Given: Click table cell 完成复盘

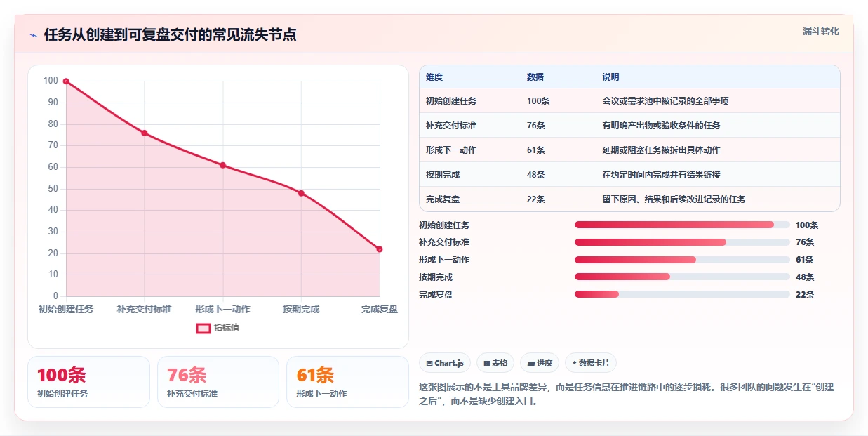Looking at the screenshot, I should [x=443, y=199].
